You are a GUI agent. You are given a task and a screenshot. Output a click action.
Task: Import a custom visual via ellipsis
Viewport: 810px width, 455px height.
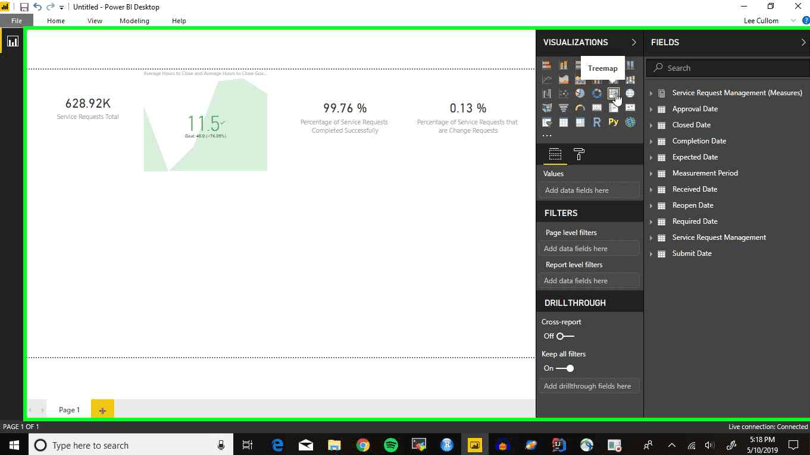click(x=547, y=136)
